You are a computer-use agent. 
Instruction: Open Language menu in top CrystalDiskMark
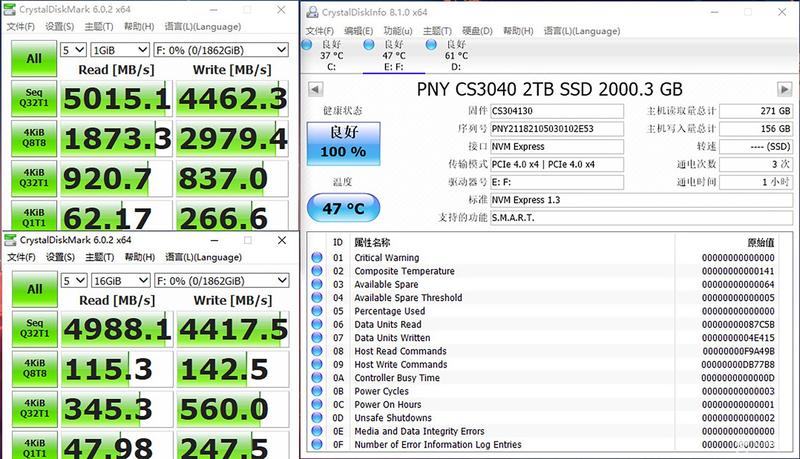[203, 27]
